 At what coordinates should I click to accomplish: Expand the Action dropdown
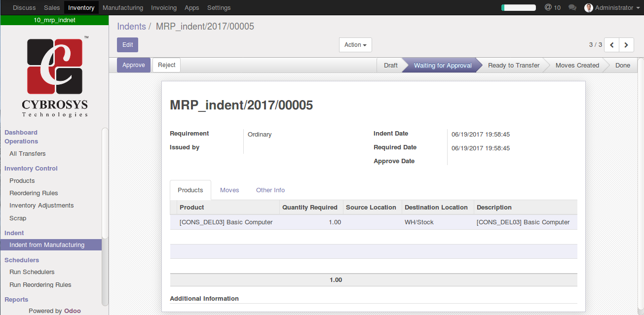[x=355, y=45]
